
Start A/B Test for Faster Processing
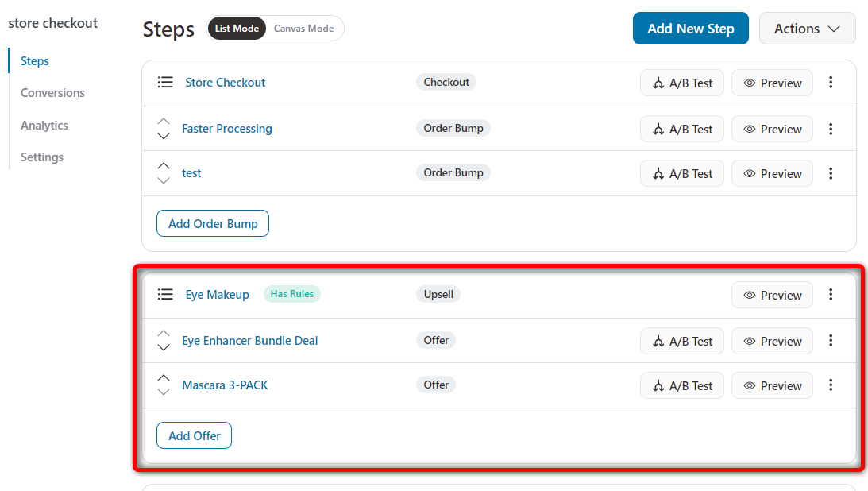tap(682, 129)
